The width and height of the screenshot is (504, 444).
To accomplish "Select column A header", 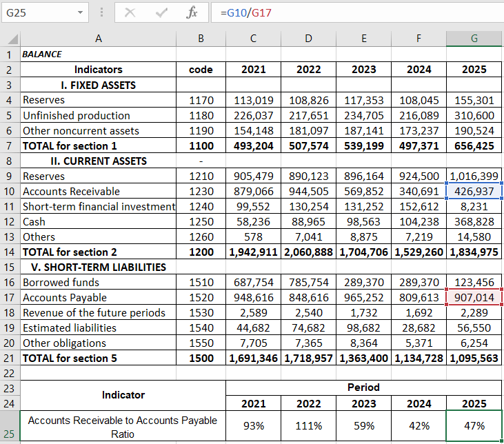I will pos(98,39).
